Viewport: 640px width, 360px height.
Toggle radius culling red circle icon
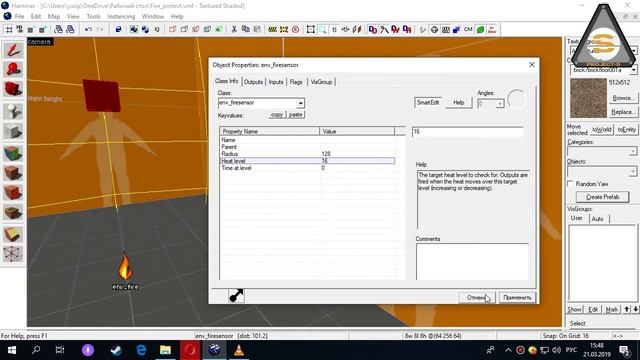[x=295, y=29]
